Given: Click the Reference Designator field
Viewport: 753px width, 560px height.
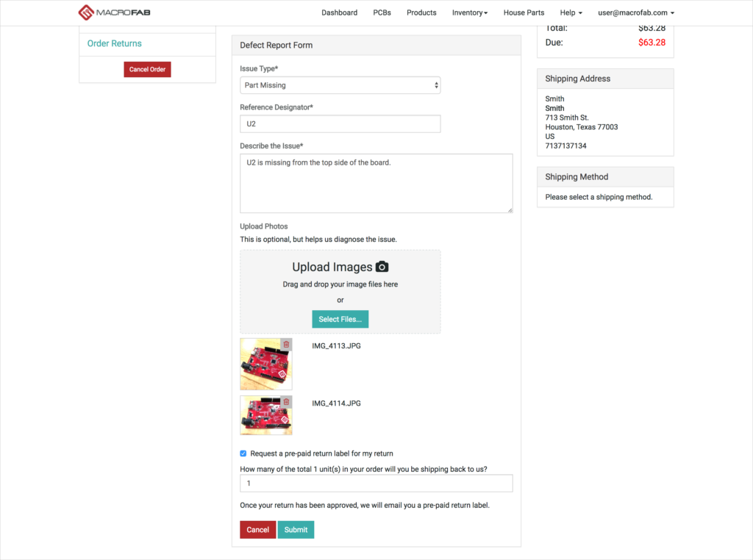Looking at the screenshot, I should click(x=340, y=123).
